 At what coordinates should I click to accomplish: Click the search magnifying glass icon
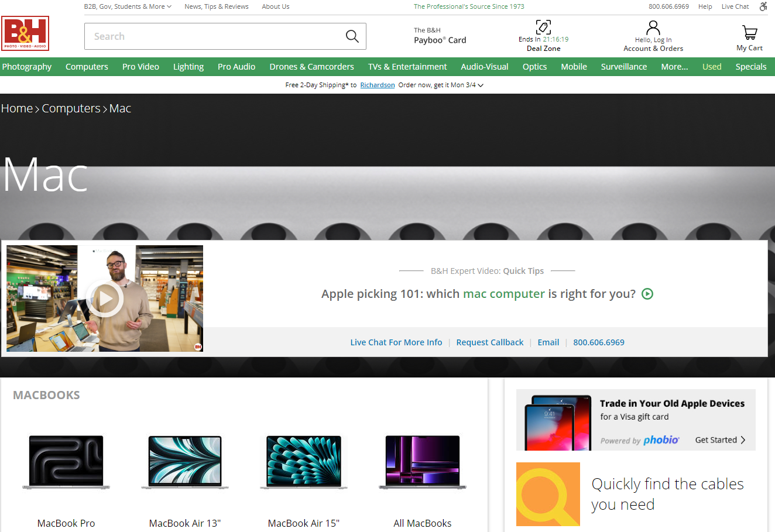click(352, 36)
